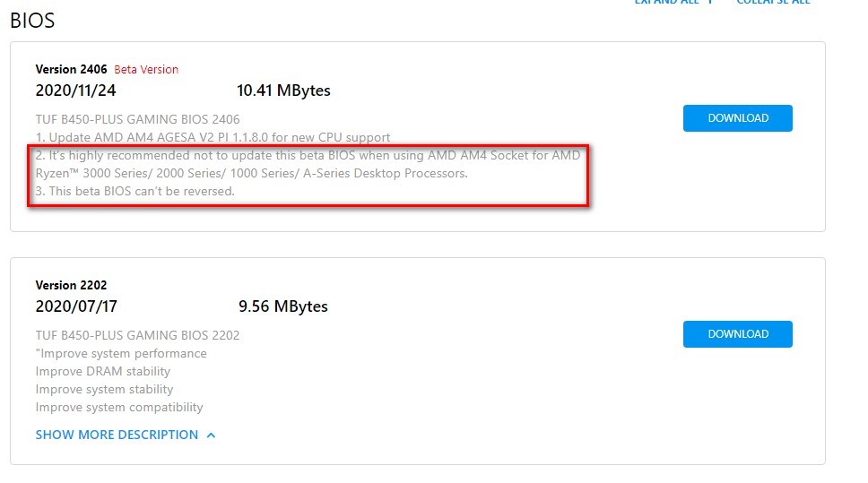Click 'TUF B450-PLUS GAMING BIOS 2406' text
The width and height of the screenshot is (868, 483).
point(138,119)
